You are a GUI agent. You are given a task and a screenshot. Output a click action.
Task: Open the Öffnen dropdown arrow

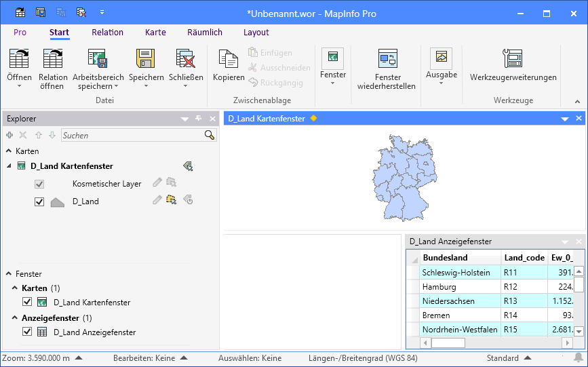click(19, 86)
